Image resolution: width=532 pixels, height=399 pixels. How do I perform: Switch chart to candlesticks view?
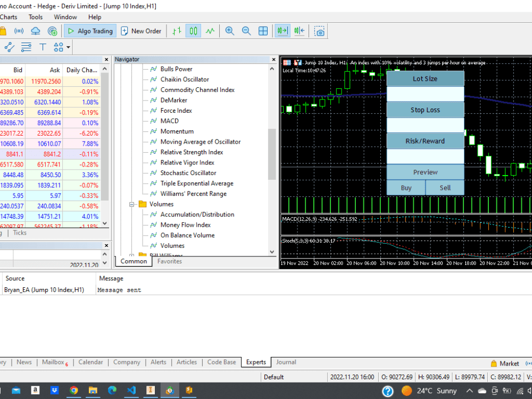[x=194, y=31]
